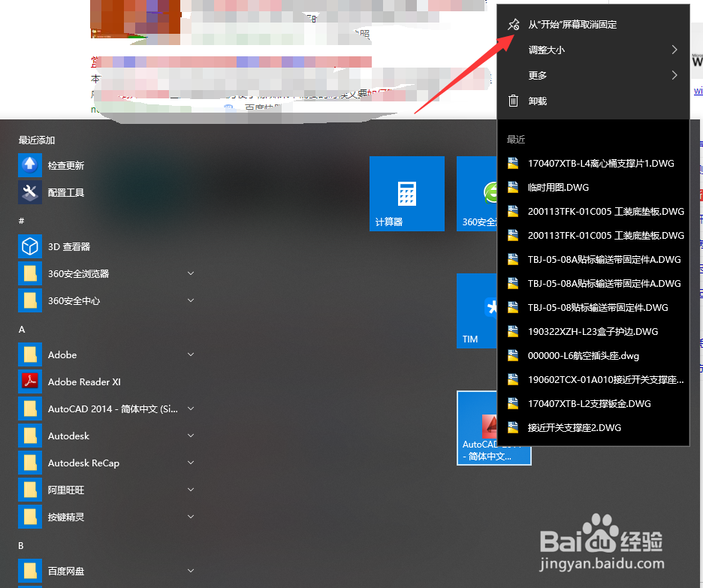Click the Autodesk ReCap folder label
703x588 pixels.
tap(83, 463)
